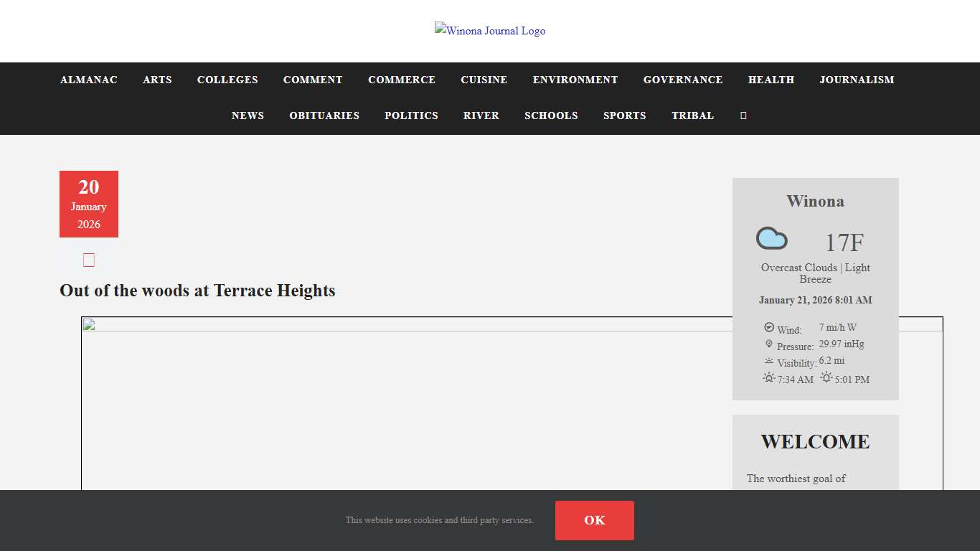Click the overcast cloud weather icon
Image resolution: width=980 pixels, height=551 pixels.
point(772,239)
